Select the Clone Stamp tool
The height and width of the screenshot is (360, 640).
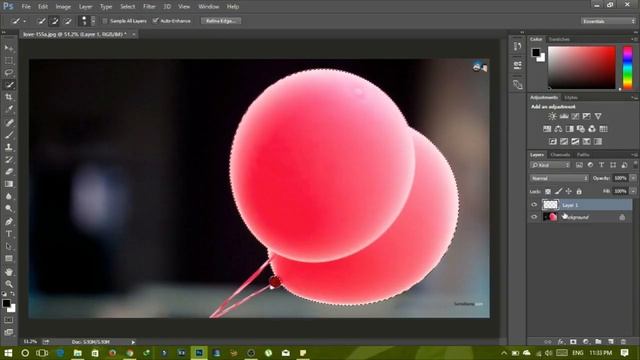(x=9, y=147)
